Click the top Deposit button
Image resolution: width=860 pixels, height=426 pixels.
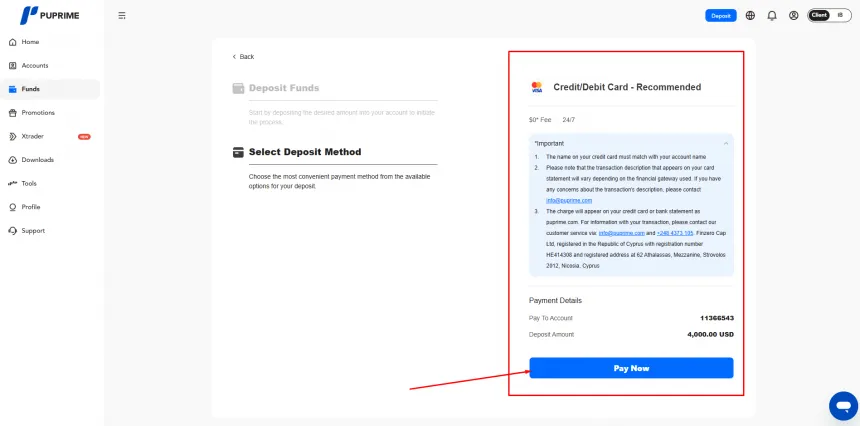pos(720,16)
